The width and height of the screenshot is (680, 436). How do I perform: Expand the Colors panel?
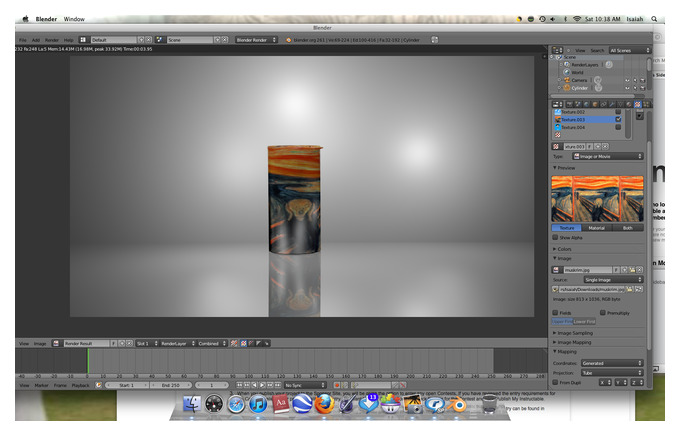562,249
